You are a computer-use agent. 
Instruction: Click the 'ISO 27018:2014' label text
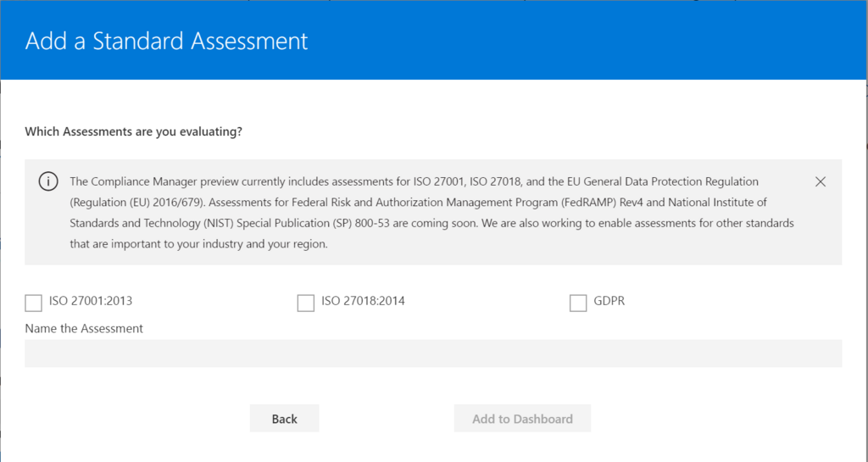[x=363, y=301]
